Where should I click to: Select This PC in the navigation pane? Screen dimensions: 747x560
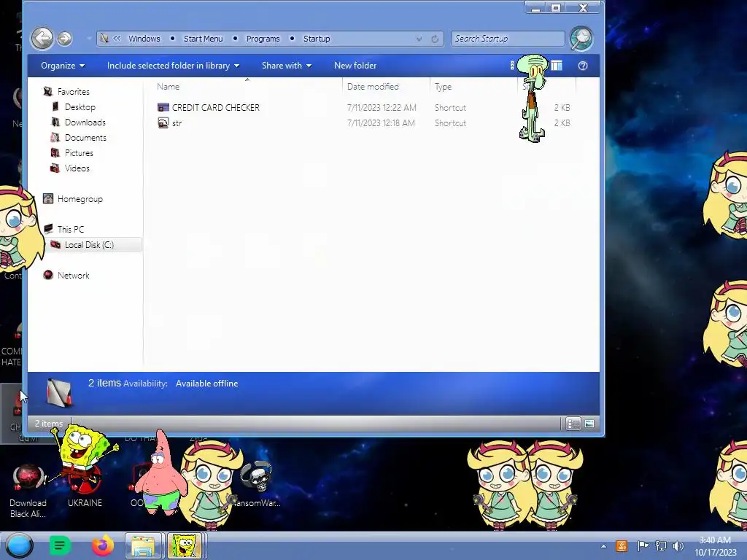pos(71,229)
